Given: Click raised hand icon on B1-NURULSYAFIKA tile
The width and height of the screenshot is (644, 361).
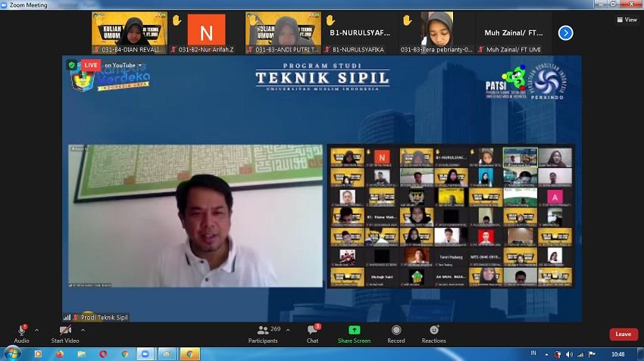Looking at the screenshot, I should [330, 20].
